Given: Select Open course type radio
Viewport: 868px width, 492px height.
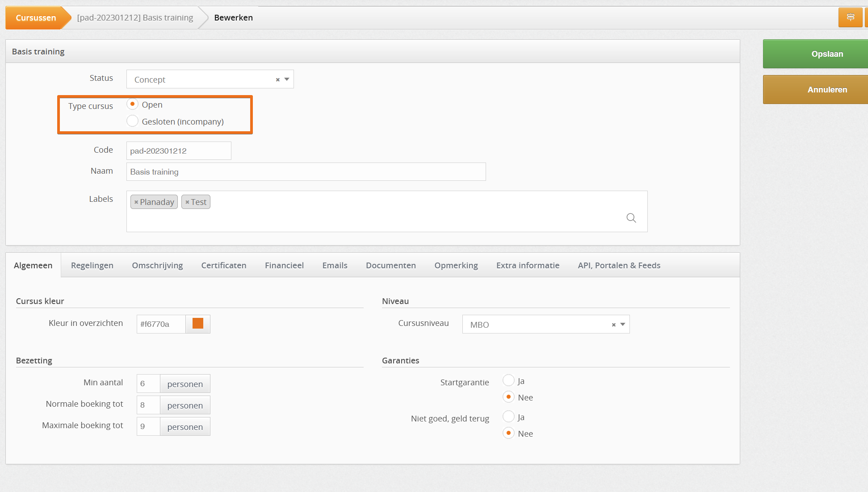Looking at the screenshot, I should point(132,104).
